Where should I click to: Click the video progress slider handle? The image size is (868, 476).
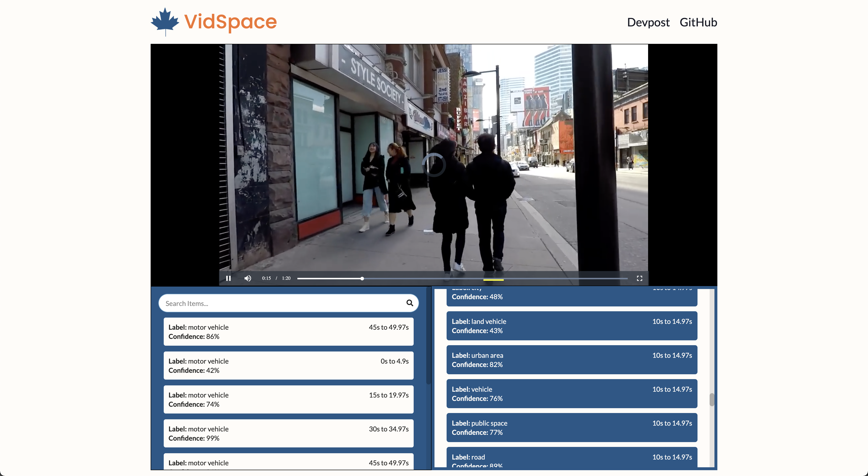pos(362,278)
